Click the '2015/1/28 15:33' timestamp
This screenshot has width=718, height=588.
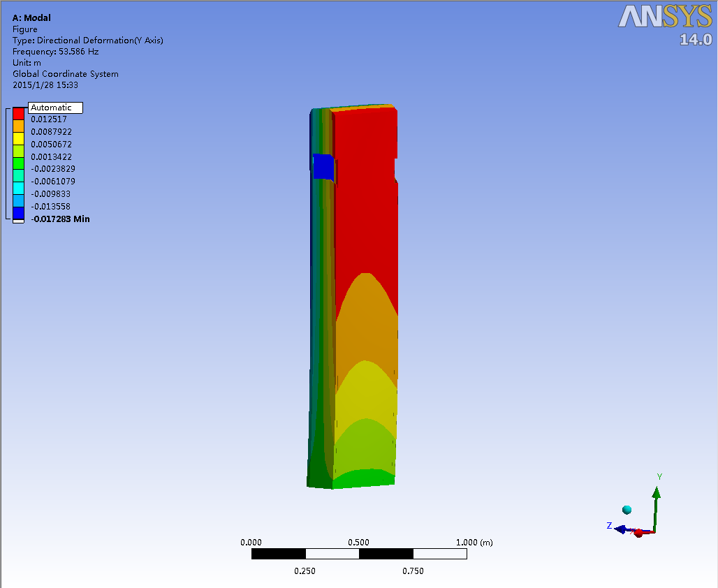click(x=45, y=84)
